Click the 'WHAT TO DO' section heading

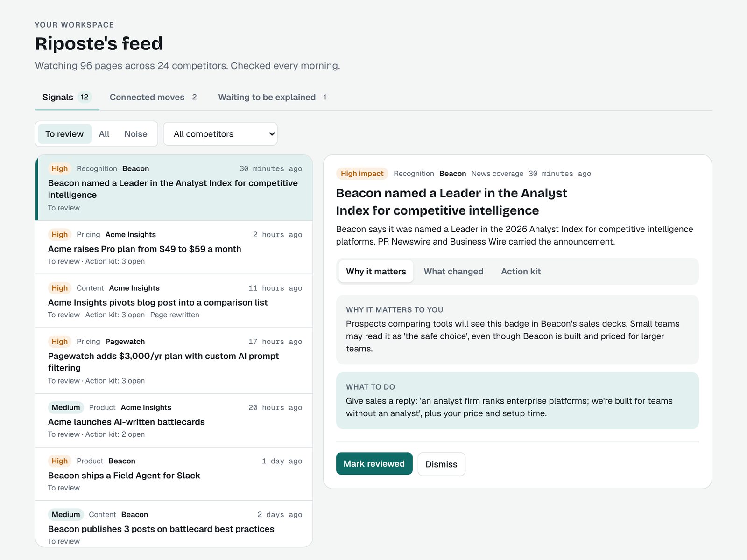pos(370,387)
